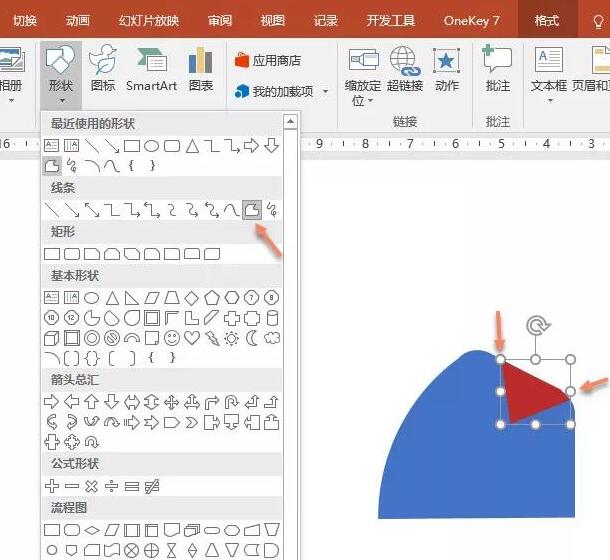Open 缩放定位 zoom dropdown

pos(363,76)
